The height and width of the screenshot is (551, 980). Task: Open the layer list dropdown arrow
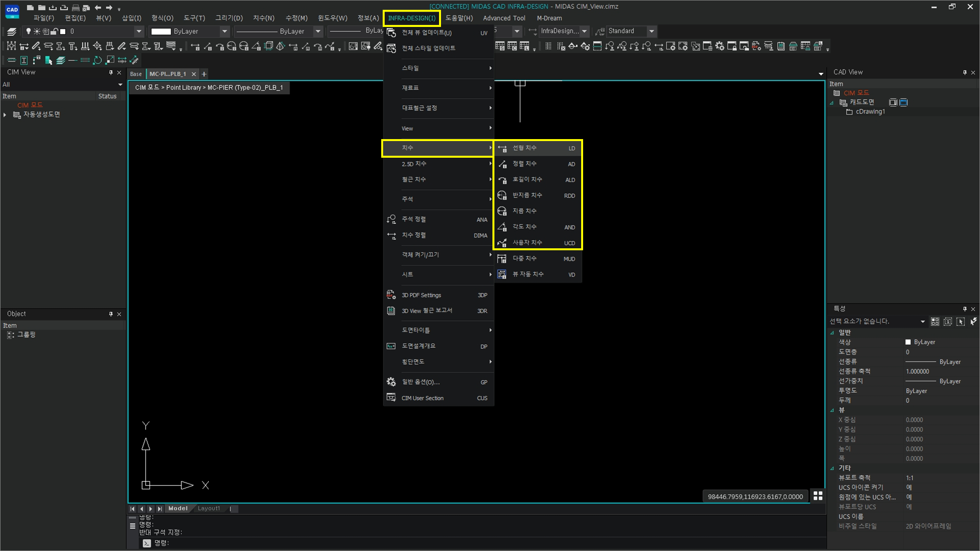point(139,31)
